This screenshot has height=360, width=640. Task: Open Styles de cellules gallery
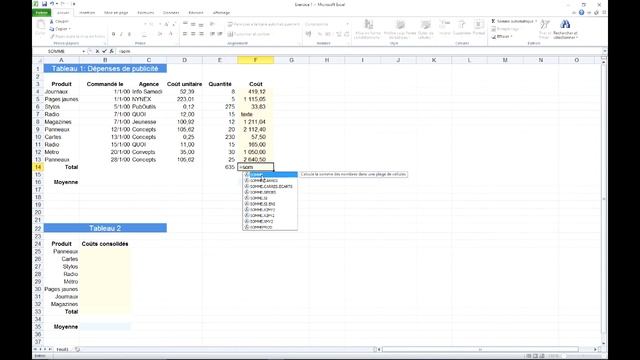coord(425,29)
